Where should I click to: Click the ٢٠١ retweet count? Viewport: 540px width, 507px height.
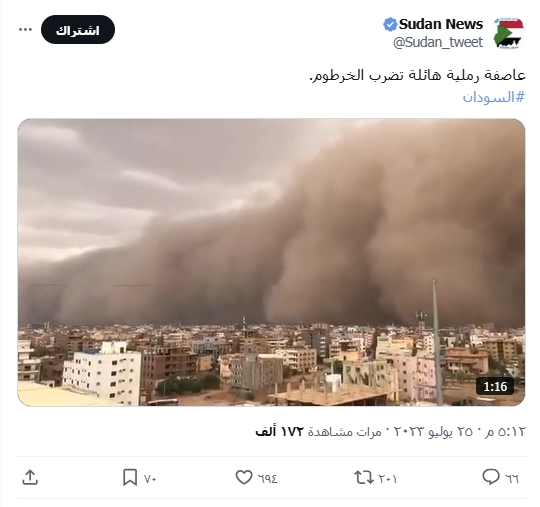pyautogui.click(x=388, y=479)
